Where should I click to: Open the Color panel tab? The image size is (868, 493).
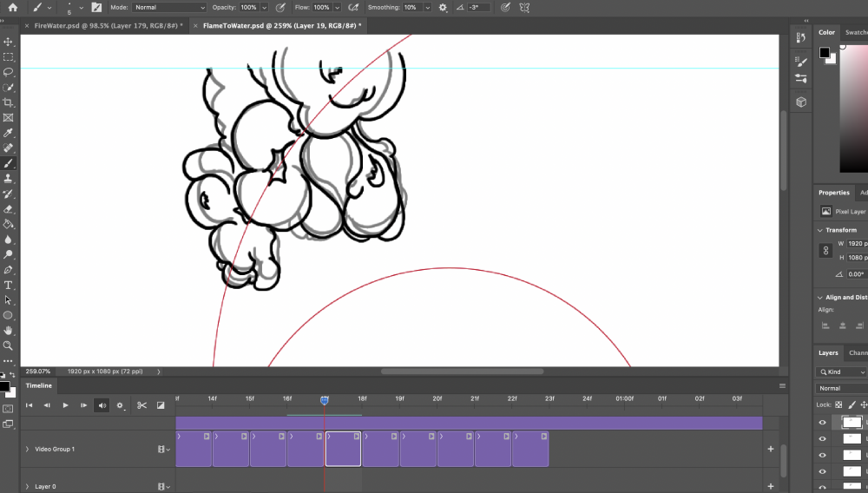coord(826,32)
